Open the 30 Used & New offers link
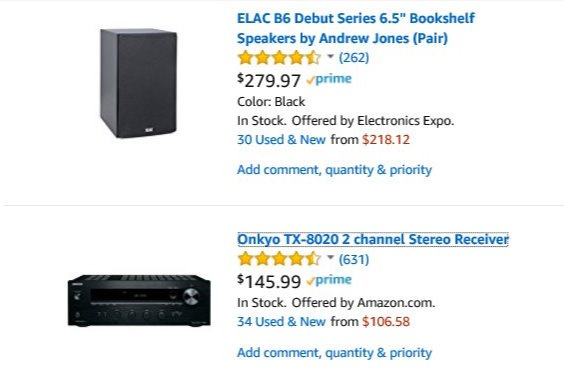Screen dimensions: 564x378 (x=281, y=140)
